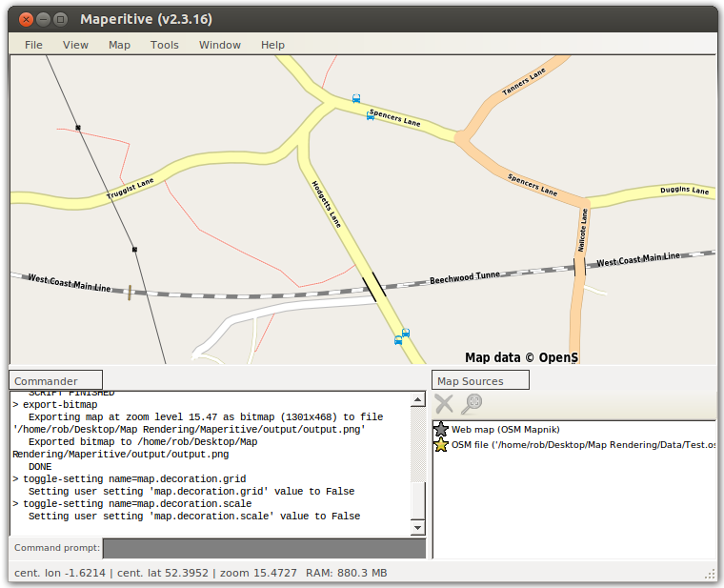Select the Map Sources panel tab
The height and width of the screenshot is (588, 724).
[x=480, y=380]
